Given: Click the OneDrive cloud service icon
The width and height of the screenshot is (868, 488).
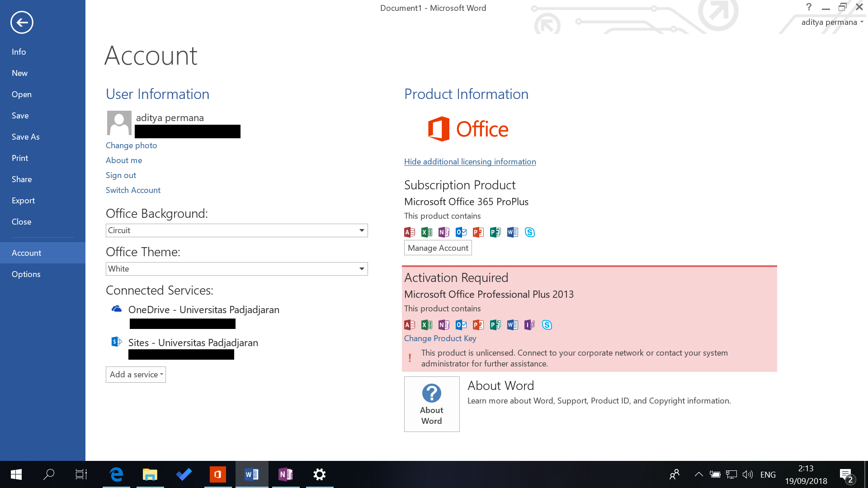Looking at the screenshot, I should click(116, 309).
